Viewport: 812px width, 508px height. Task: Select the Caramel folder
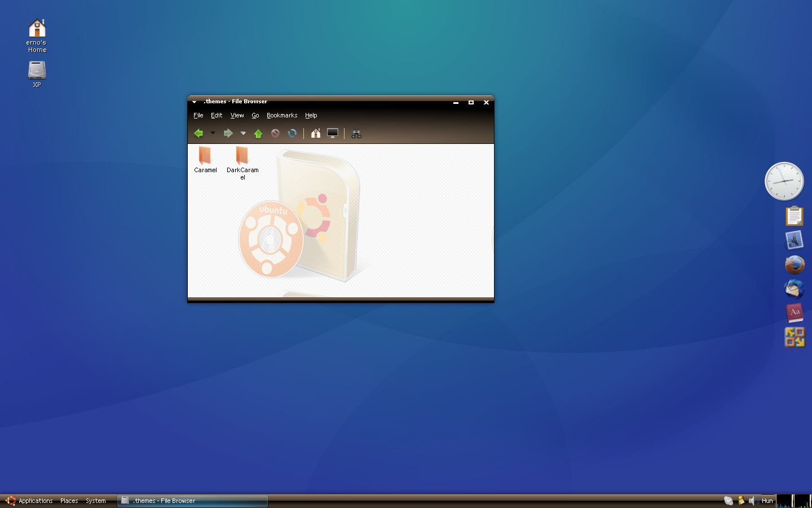[205, 159]
